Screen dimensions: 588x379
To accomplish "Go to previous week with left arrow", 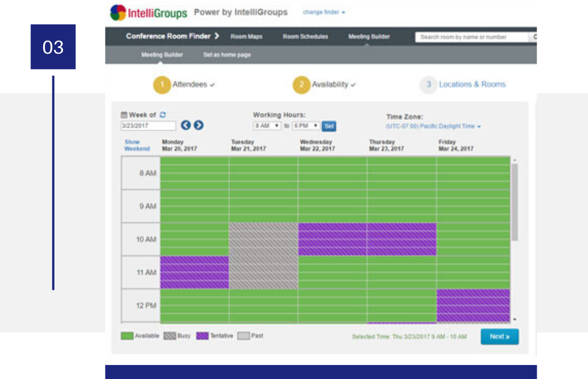I will point(185,125).
